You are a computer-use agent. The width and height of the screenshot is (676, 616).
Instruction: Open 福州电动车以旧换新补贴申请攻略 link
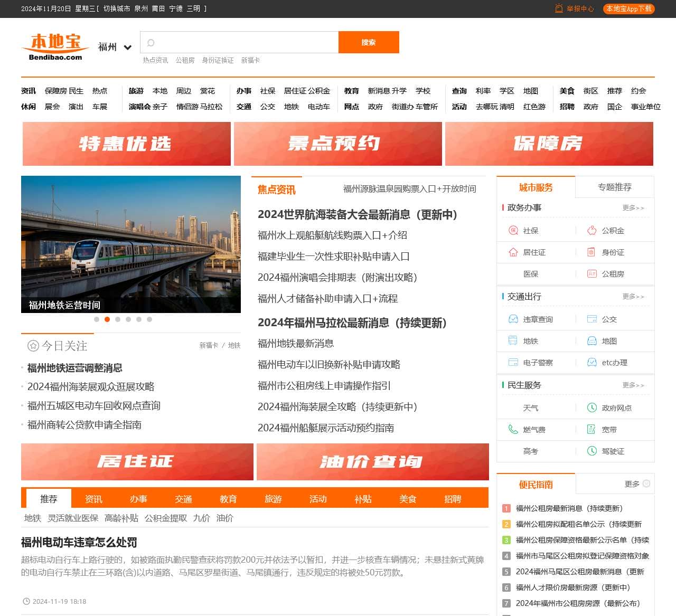329,364
